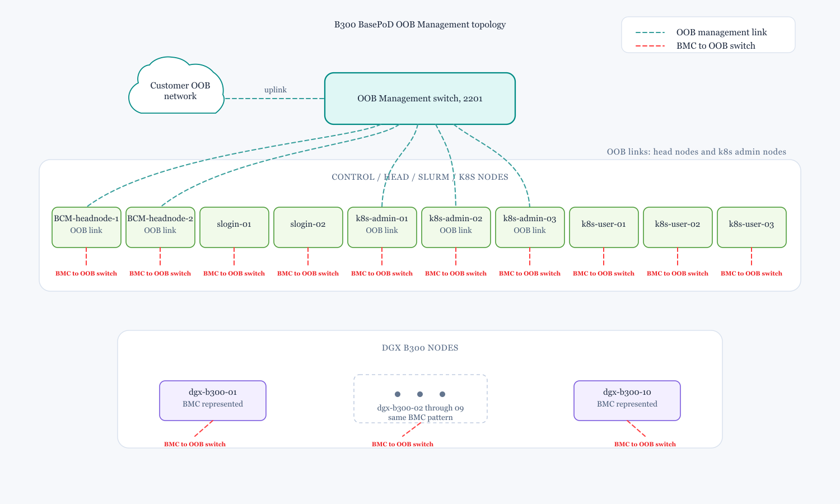Click the CONTROL / HEAD / SLURM / K8S NODES heading

(x=420, y=177)
